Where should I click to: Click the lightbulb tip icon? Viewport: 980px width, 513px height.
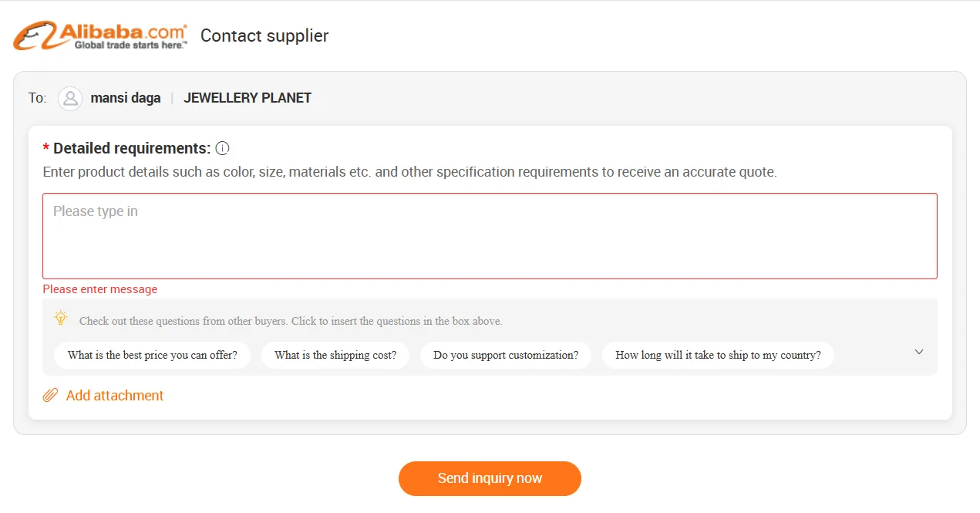(61, 318)
